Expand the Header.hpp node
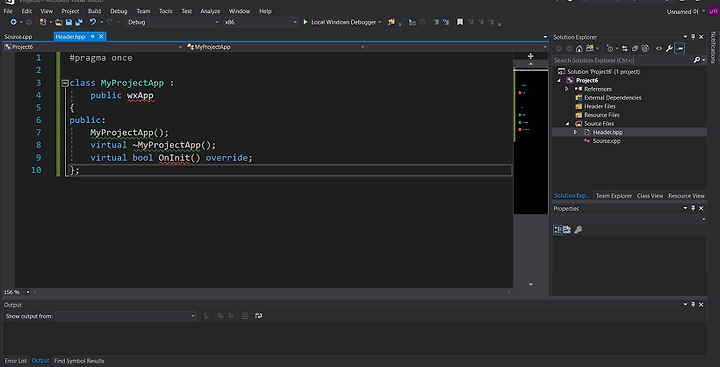Viewport: 720px width, 367px height. click(575, 132)
